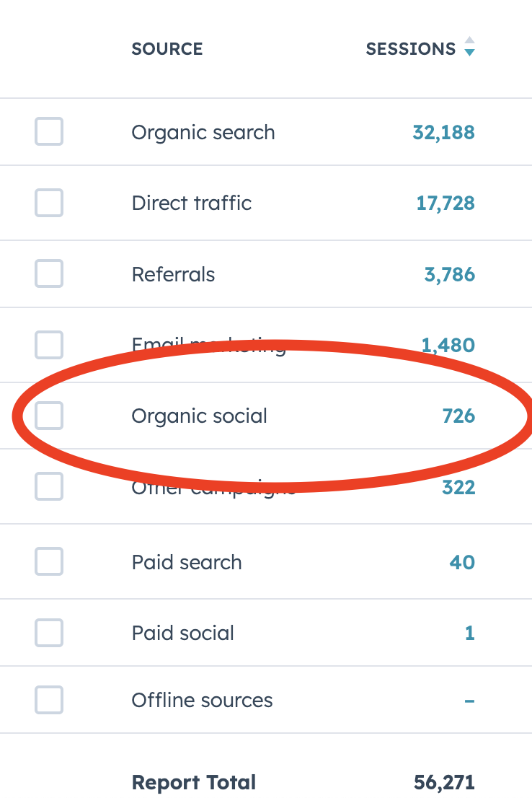Click the 322 sessions value
This screenshot has height=798, width=532.
tap(458, 488)
